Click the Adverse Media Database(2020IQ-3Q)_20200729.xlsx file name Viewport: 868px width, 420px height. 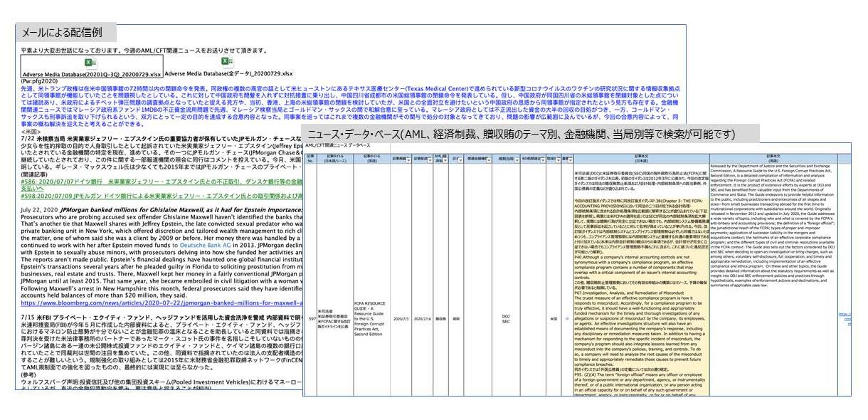click(x=92, y=73)
